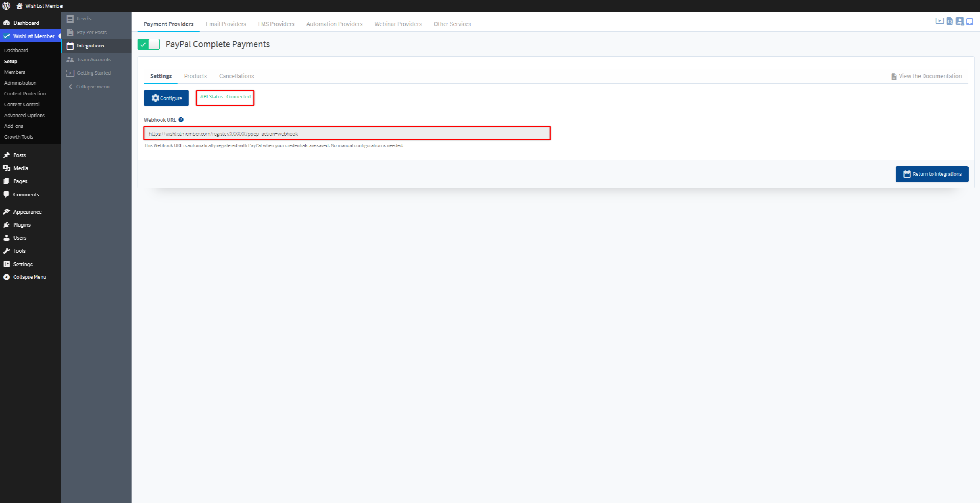Image resolution: width=980 pixels, height=503 pixels.
Task: Click the WishList Member home icon
Action: 20,6
